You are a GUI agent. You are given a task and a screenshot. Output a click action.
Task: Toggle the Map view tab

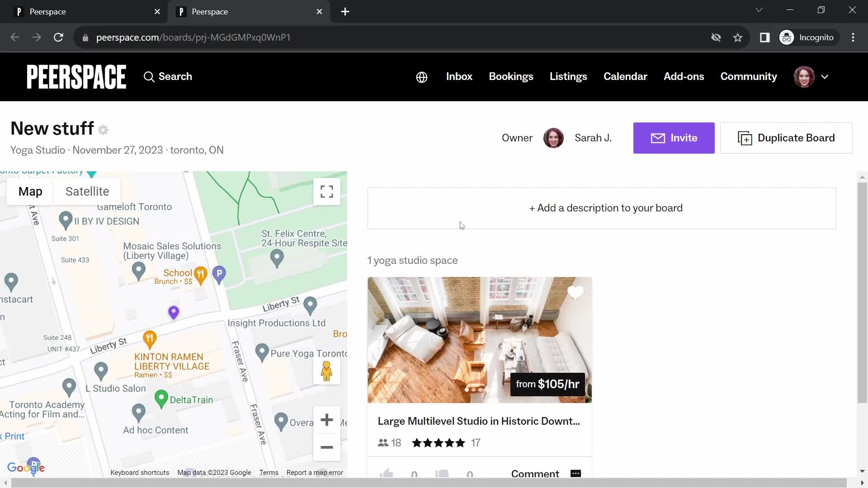30,191
